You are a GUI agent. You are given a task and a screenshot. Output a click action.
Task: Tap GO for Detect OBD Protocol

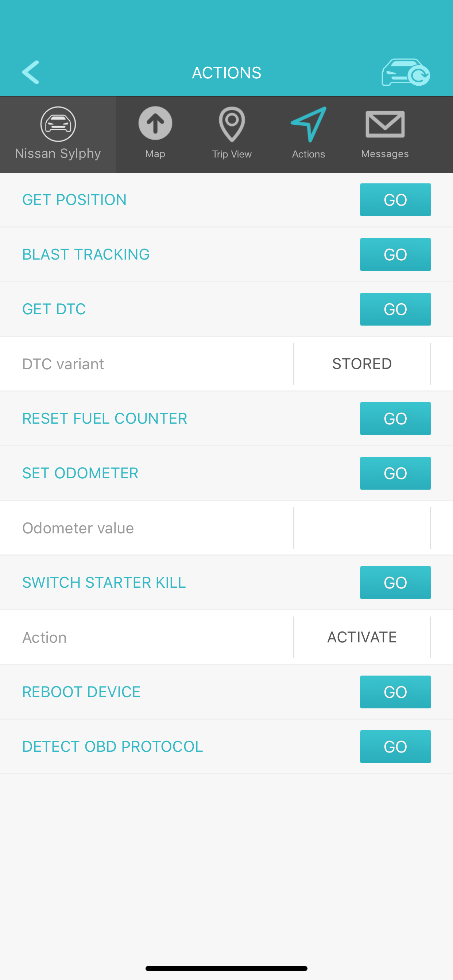(395, 747)
